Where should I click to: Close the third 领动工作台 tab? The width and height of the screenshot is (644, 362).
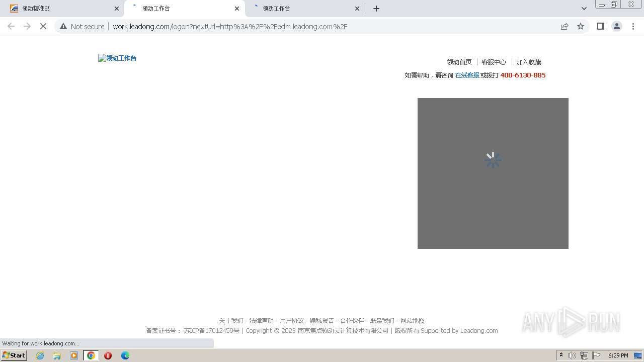(357, 9)
